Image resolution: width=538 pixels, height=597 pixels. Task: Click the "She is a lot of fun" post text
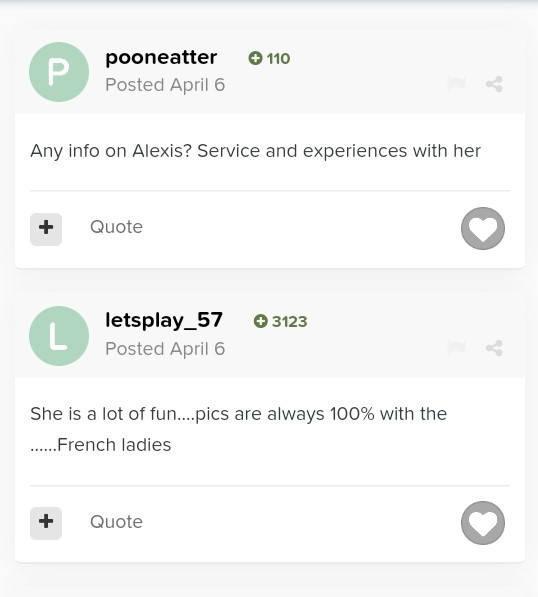tap(238, 429)
